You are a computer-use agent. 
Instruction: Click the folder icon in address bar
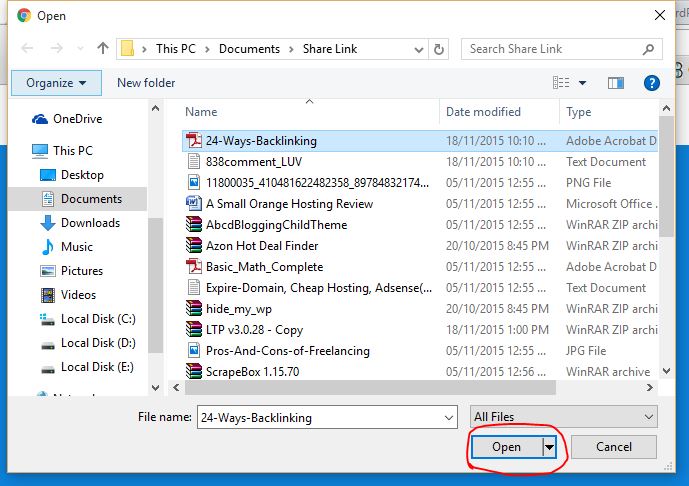pyautogui.click(x=127, y=48)
